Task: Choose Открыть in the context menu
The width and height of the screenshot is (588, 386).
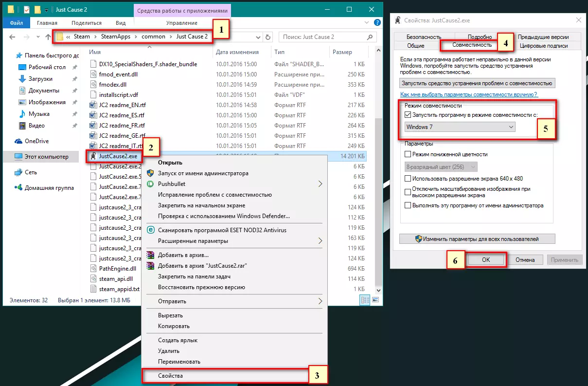Action: coord(233,163)
